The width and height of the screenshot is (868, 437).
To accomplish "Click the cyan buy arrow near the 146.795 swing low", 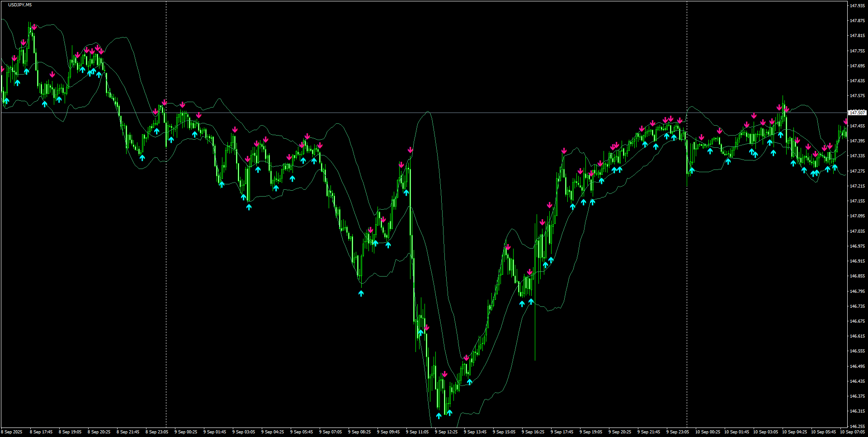I will coord(361,293).
